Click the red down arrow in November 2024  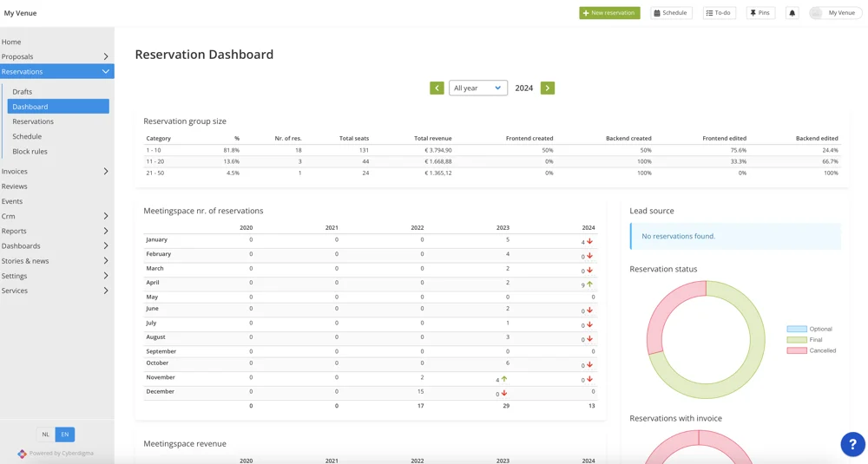(589, 379)
